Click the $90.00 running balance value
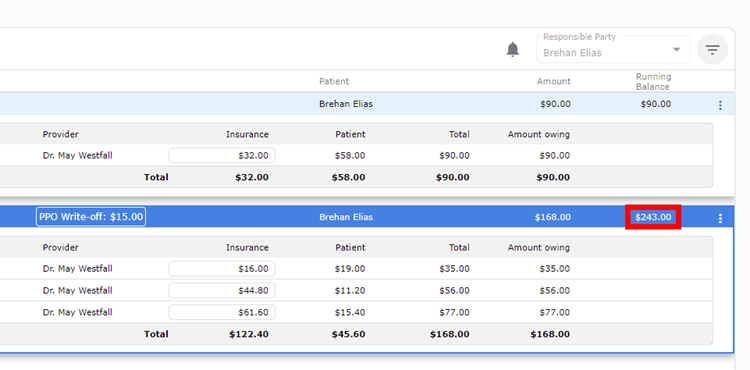 (x=656, y=104)
